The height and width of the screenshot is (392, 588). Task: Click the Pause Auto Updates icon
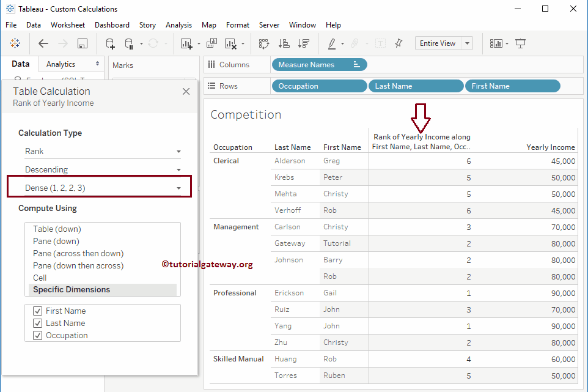click(x=129, y=43)
